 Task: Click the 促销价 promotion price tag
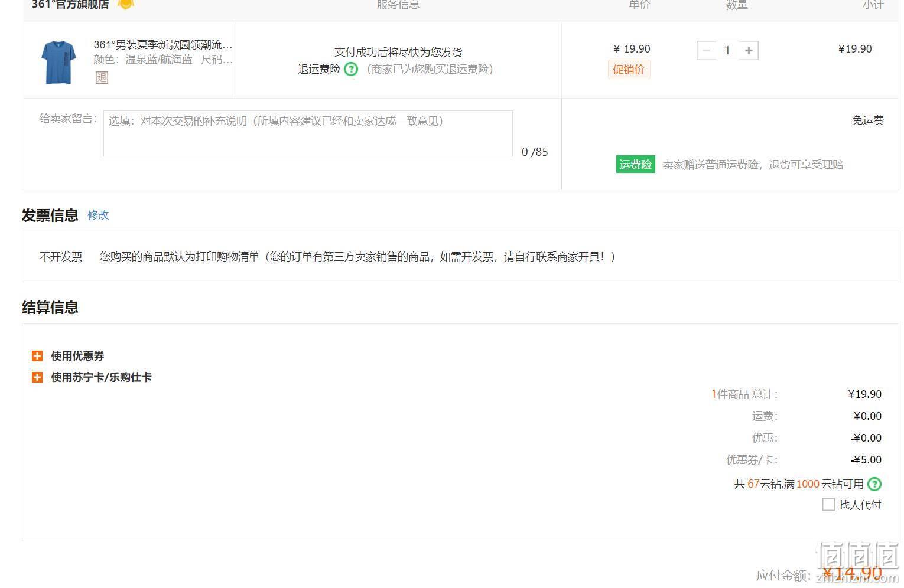click(x=629, y=70)
